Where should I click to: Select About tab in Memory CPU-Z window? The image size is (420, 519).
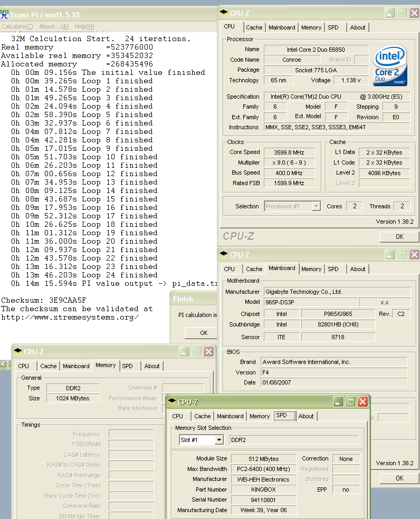[152, 366]
